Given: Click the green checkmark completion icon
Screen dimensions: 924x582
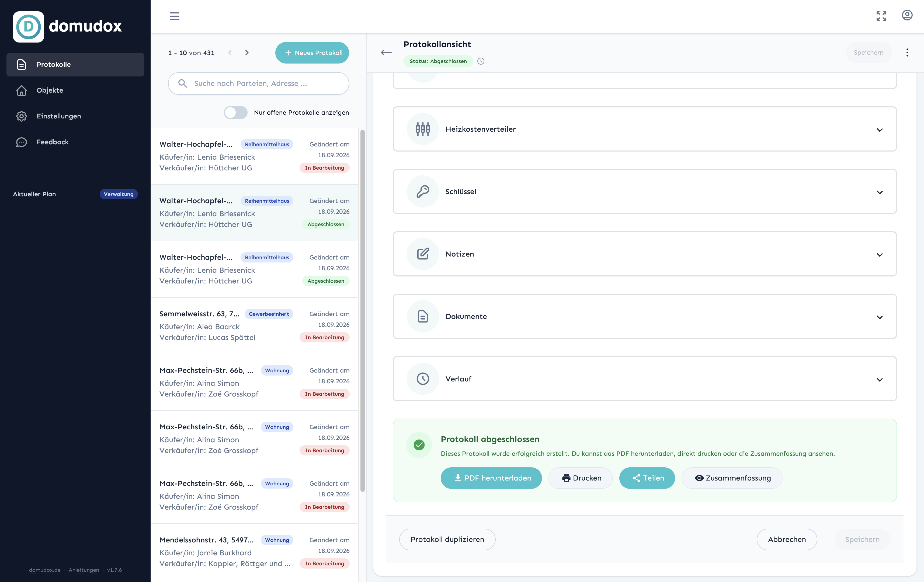Looking at the screenshot, I should point(419,445).
